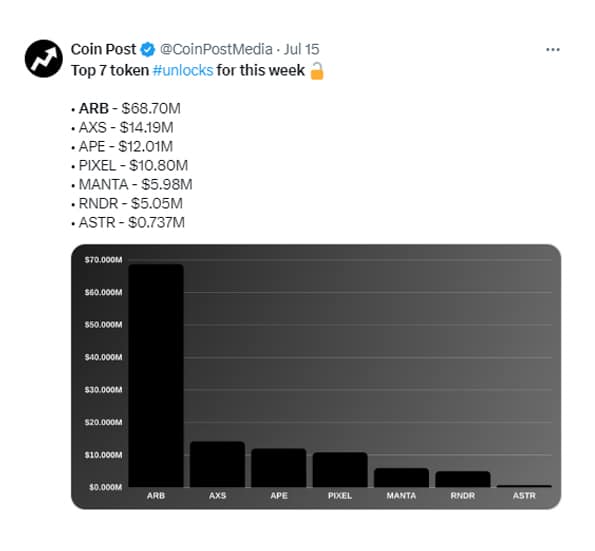This screenshot has width=595, height=551.
Task: Click the MANTA bar in chart
Action: click(401, 477)
